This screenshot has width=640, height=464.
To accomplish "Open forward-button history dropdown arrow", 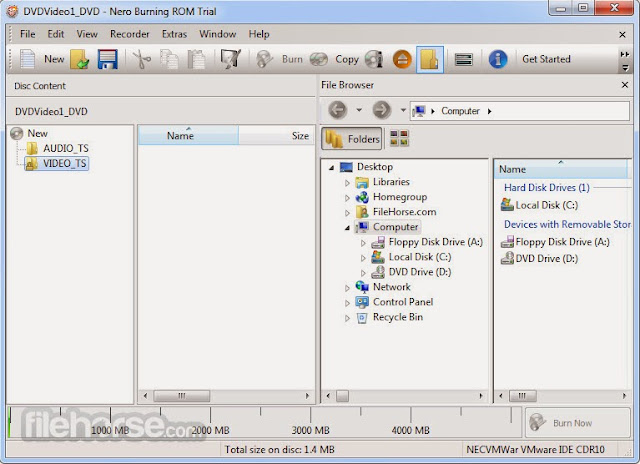I will [x=403, y=110].
